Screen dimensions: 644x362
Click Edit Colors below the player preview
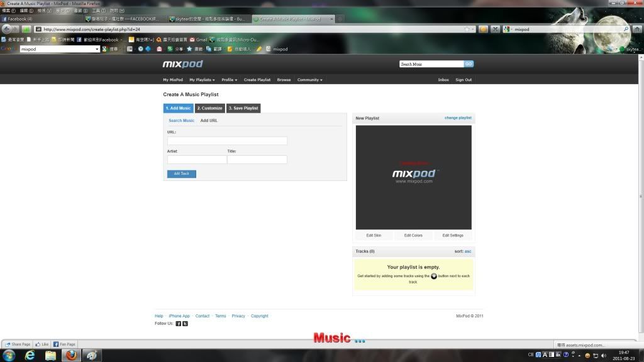[x=413, y=236]
